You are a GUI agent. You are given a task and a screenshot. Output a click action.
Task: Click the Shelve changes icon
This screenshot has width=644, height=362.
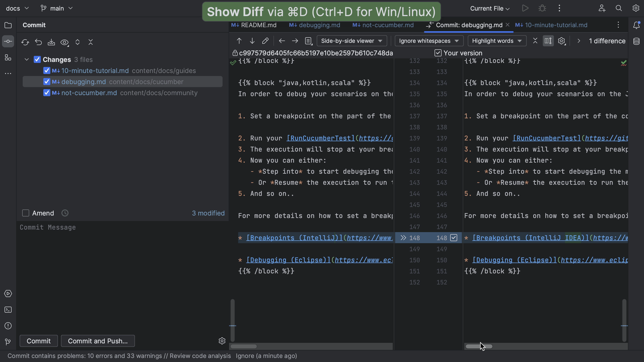click(x=51, y=42)
